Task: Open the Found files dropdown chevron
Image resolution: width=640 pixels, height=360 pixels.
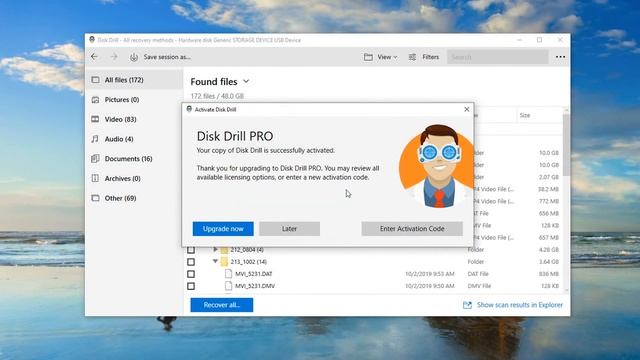Action: coord(246,81)
